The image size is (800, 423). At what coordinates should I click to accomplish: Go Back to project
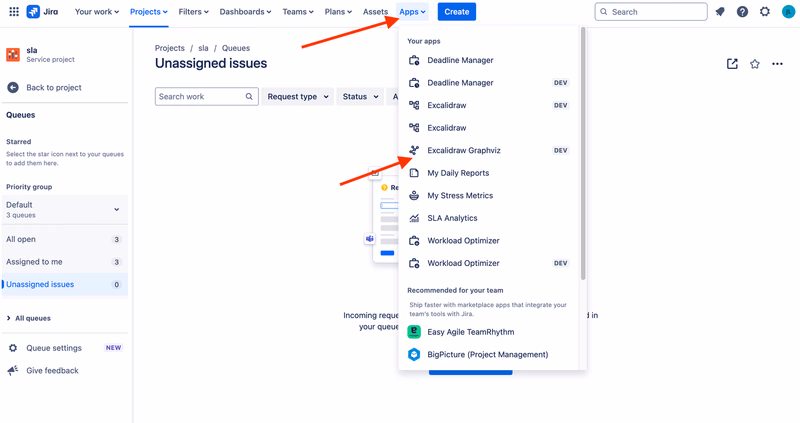(54, 88)
